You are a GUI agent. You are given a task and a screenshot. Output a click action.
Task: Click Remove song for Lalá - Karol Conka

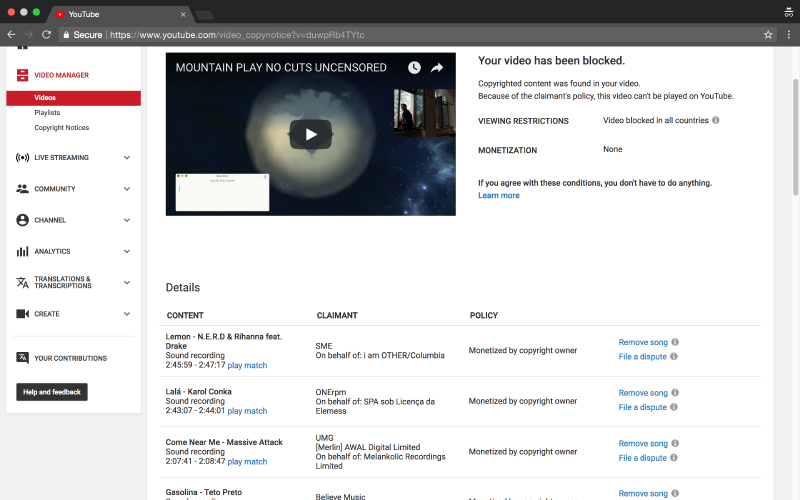click(643, 392)
